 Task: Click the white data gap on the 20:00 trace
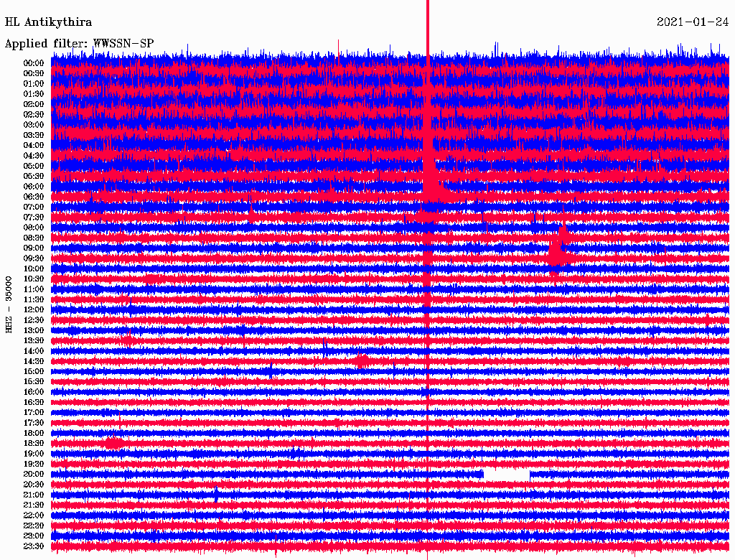[506, 475]
